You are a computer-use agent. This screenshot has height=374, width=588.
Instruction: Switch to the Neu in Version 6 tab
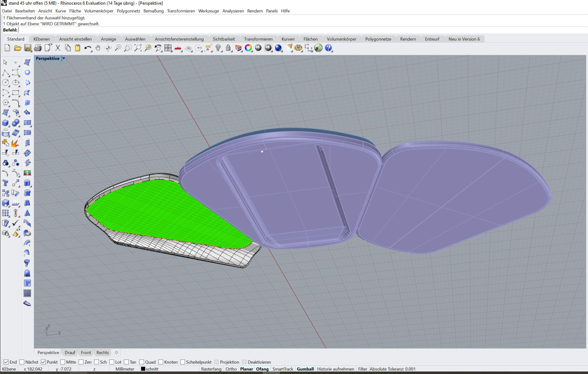coord(464,39)
